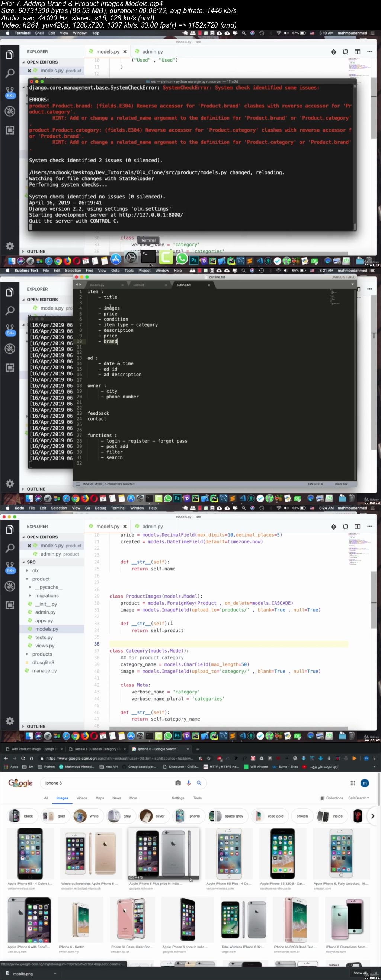Open the Google apps grid
This screenshot has height=980, width=381.
pyautogui.click(x=353, y=783)
